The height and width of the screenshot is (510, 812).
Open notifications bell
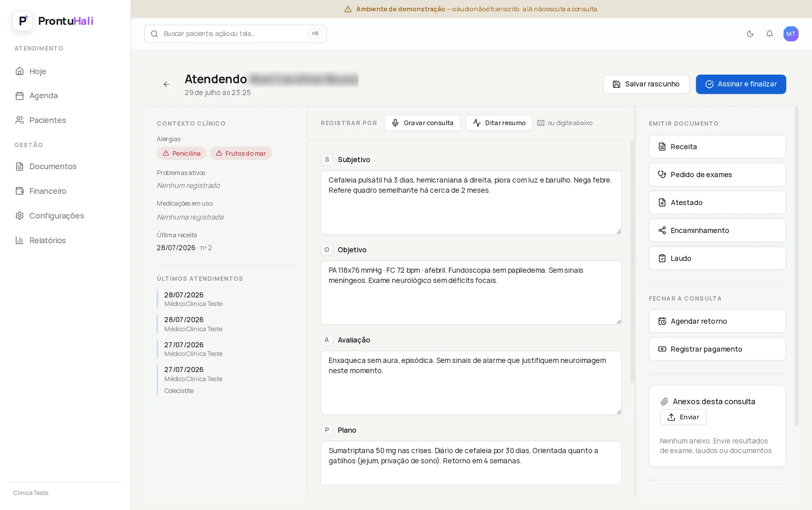[770, 34]
